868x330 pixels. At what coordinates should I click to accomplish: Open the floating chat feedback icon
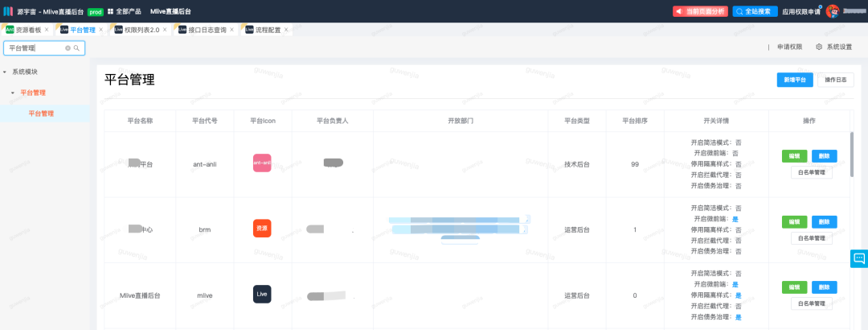tap(859, 258)
